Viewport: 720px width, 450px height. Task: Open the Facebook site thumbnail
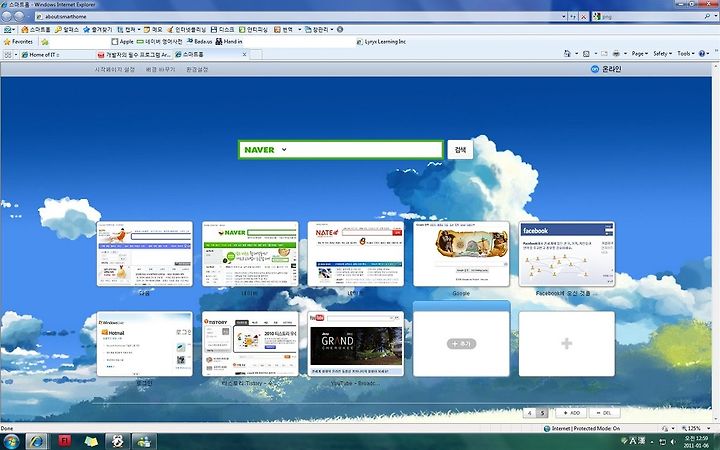[567, 254]
